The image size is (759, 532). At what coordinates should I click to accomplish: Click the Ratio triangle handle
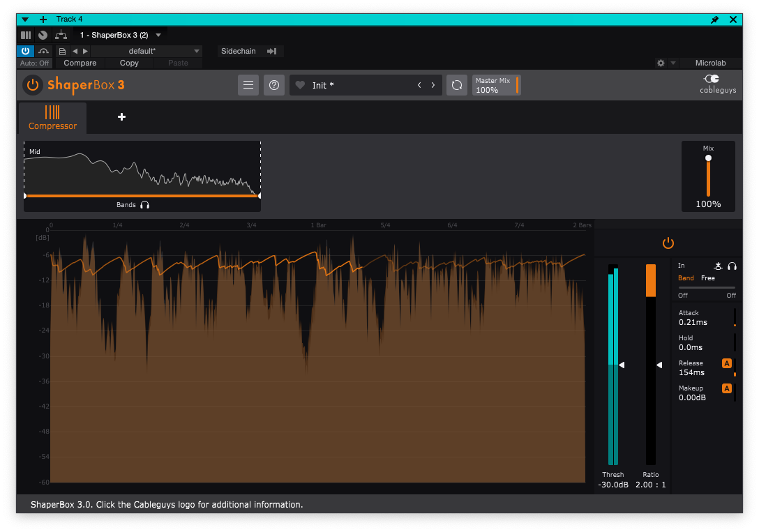tap(659, 365)
